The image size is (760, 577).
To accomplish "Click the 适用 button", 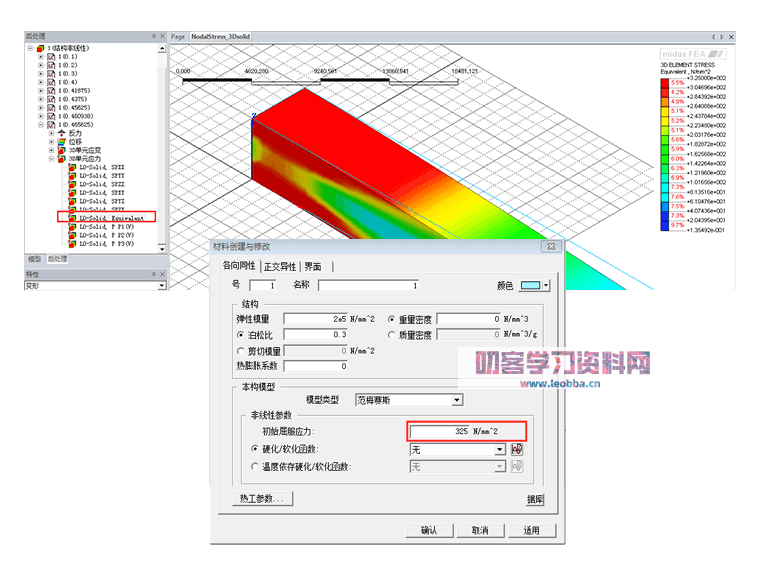I will 531,530.
